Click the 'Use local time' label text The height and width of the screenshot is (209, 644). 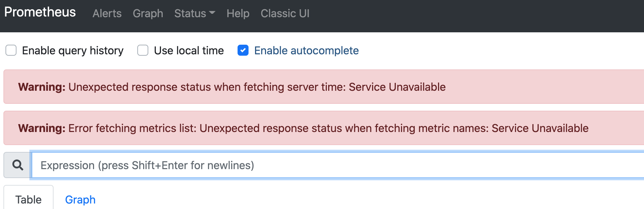pyautogui.click(x=189, y=51)
